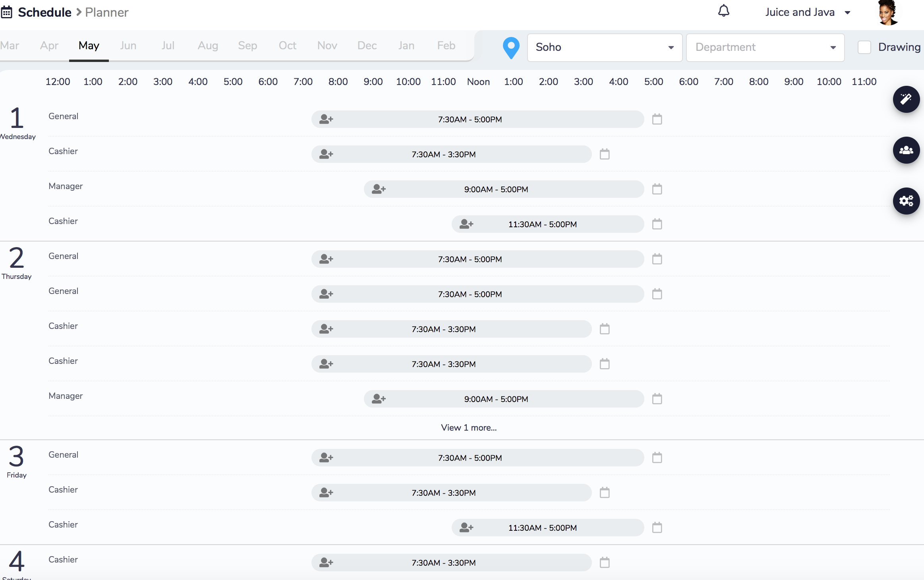Expand the Department dropdown
The width and height of the screenshot is (924, 580).
click(765, 47)
